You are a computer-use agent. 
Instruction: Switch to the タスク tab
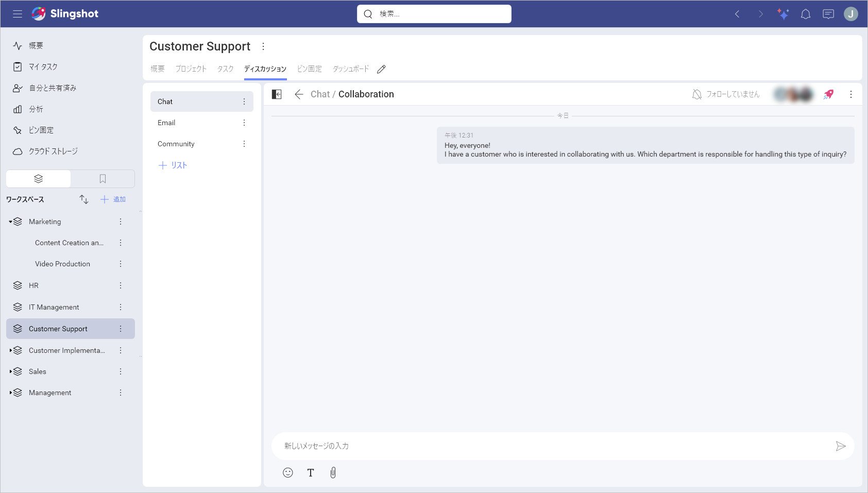tap(225, 69)
